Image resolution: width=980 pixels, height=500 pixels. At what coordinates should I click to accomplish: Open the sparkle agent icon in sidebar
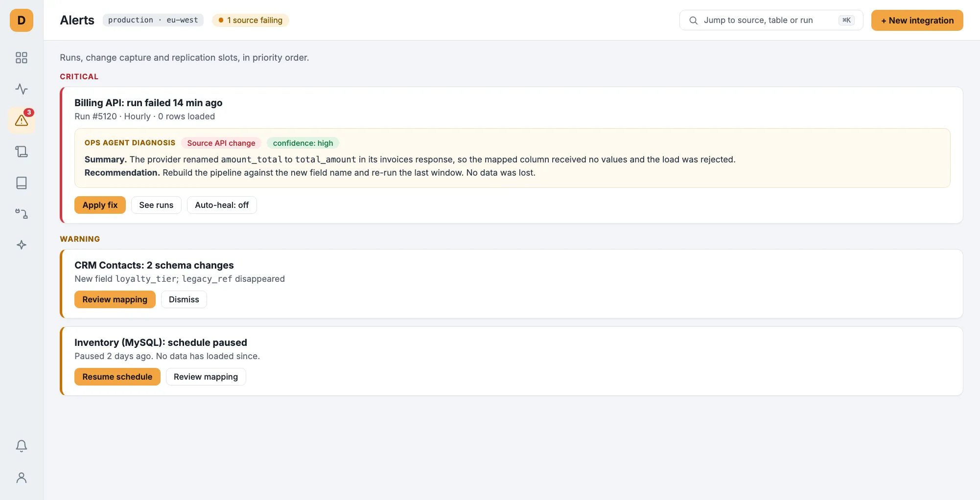pyautogui.click(x=22, y=245)
